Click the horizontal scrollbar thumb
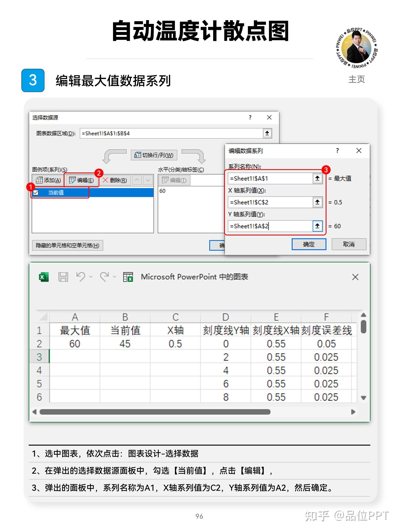This screenshot has height=532, width=399. pos(155,412)
